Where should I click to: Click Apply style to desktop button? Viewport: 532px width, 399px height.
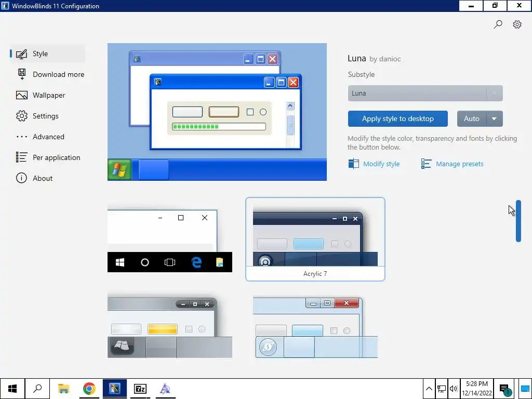(397, 119)
